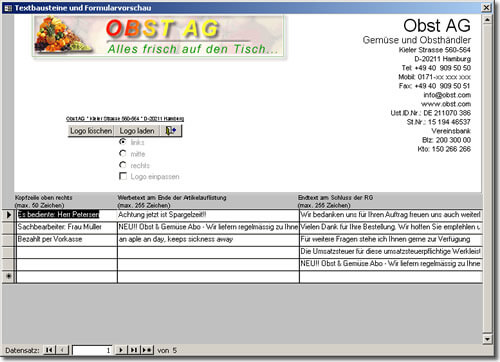
Task: Click the exit door icon button
Action: (x=171, y=131)
